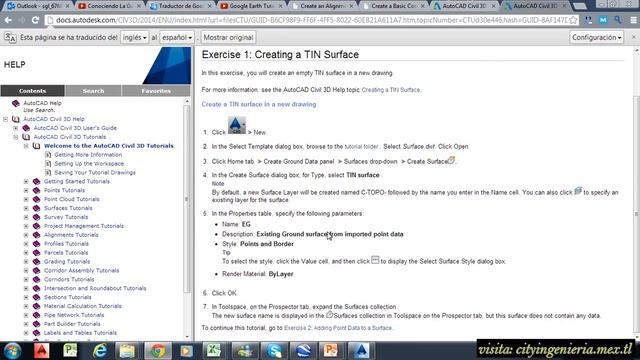Expand the Pipe Network Tutorials node

click(26, 315)
